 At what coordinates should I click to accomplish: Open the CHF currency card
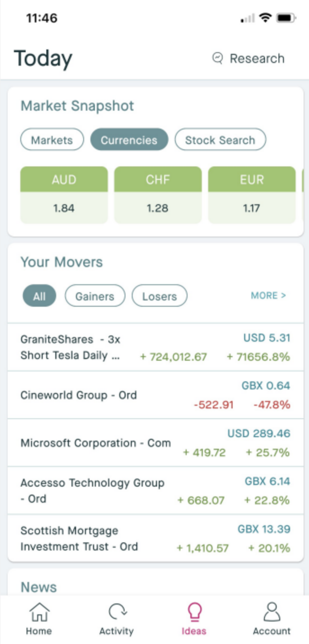point(157,195)
